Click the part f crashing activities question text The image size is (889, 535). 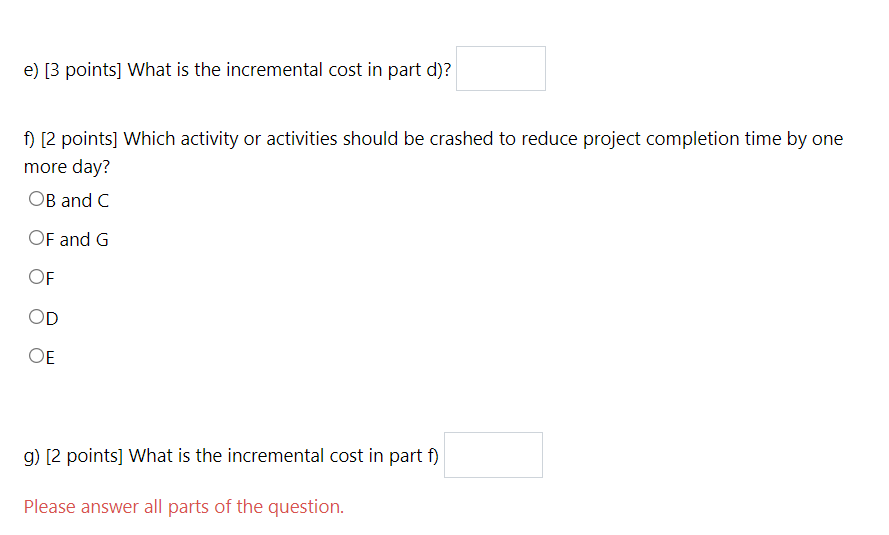click(x=433, y=152)
